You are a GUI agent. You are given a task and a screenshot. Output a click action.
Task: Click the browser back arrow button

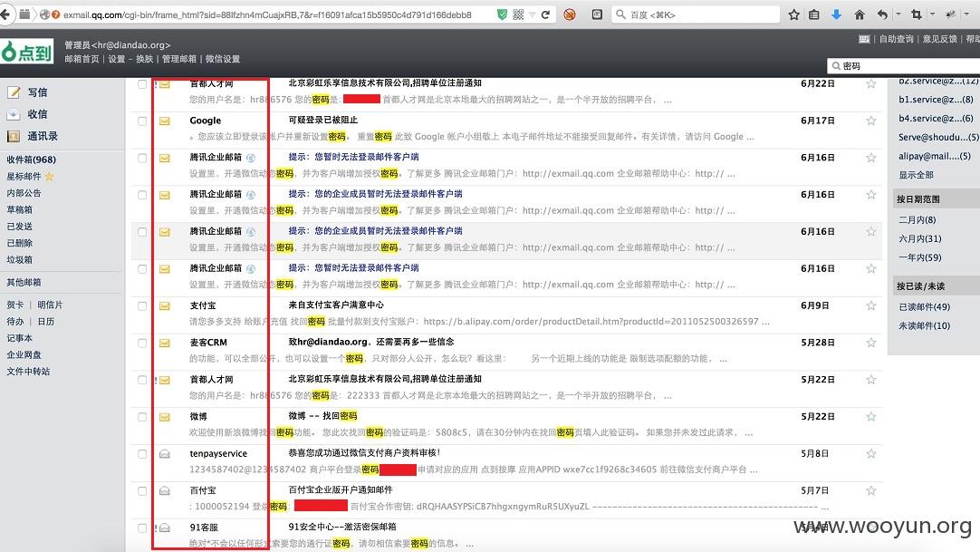(5, 15)
